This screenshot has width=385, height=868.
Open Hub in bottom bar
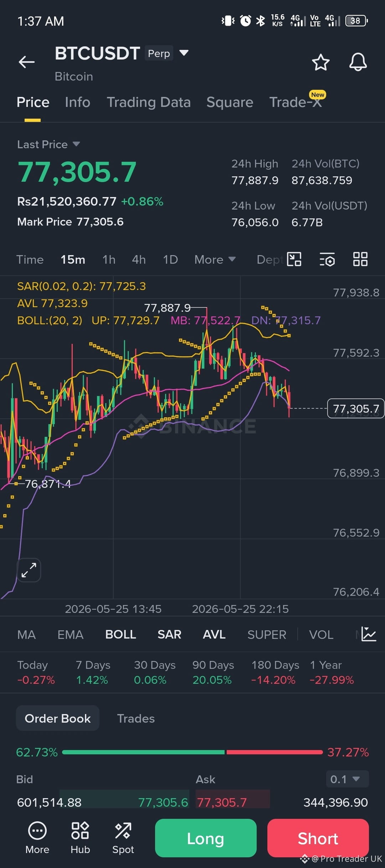coord(80,838)
